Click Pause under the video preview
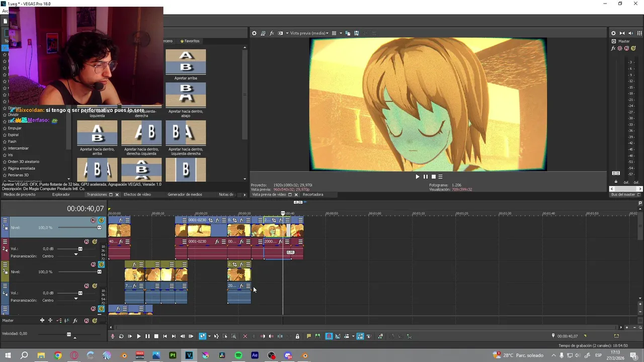The height and width of the screenshot is (362, 644). [x=425, y=176]
